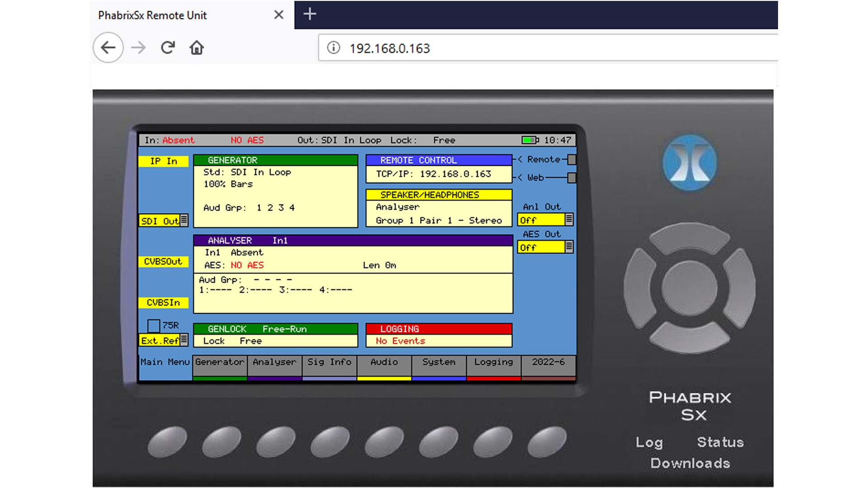Click the Phabrix logo icon
This screenshot has height=488, width=868.
pyautogui.click(x=689, y=164)
